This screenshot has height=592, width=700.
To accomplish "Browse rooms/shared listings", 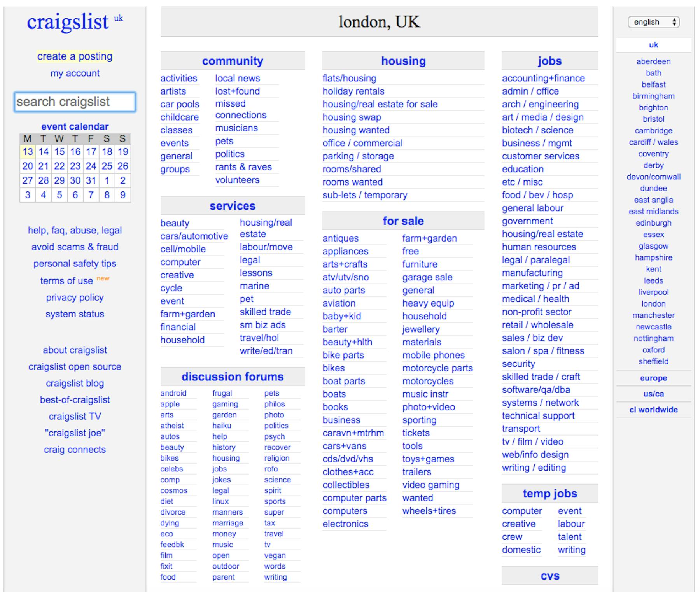I will [x=352, y=169].
